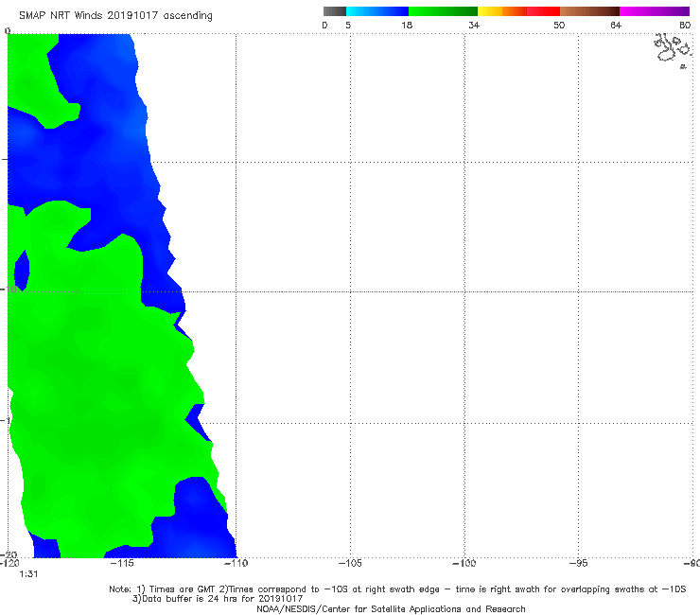Click the latitude label "0" at the top-left corner

click(8, 31)
